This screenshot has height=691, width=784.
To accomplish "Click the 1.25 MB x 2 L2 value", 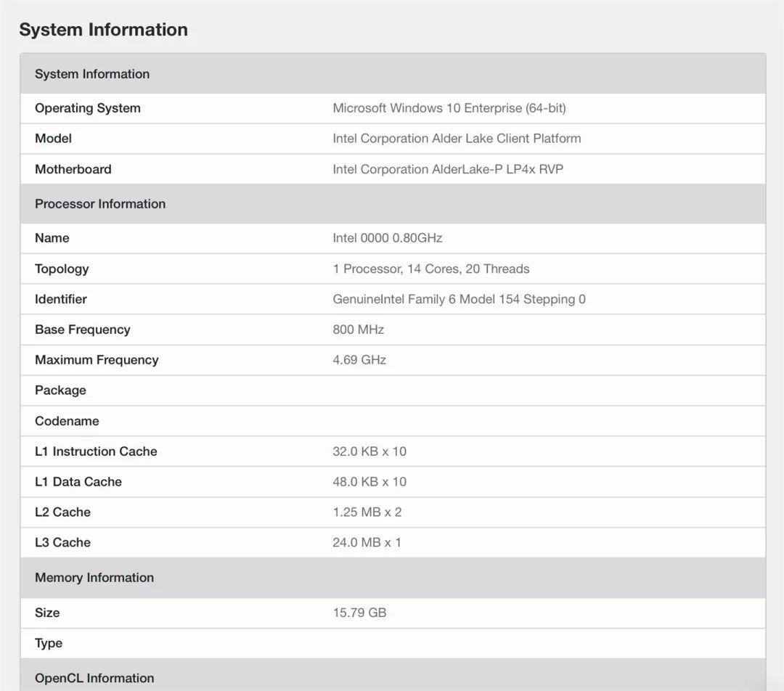I will (367, 512).
